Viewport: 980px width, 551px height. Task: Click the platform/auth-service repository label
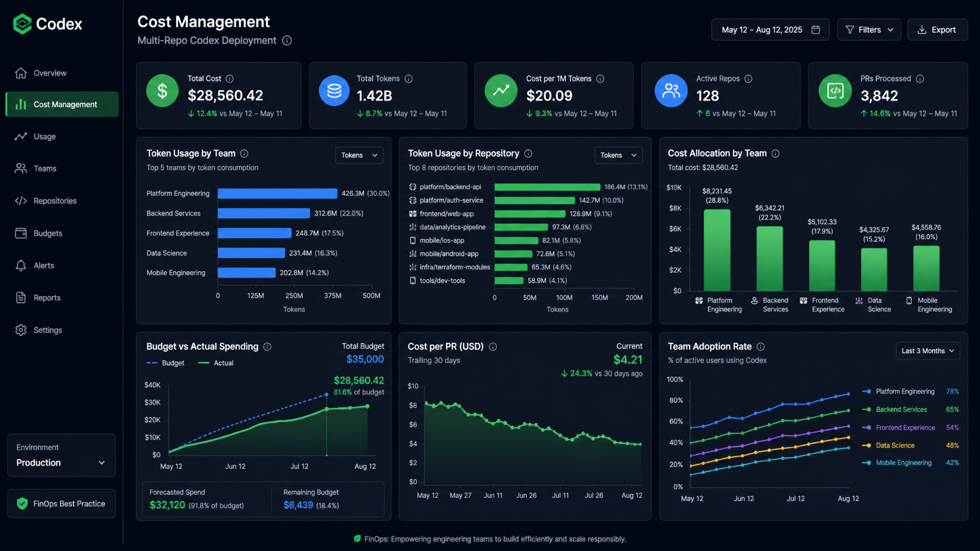[451, 200]
